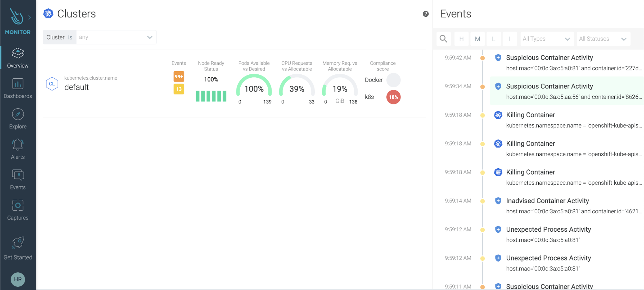Click the Kubernetes Clusters header icon
The image size is (644, 290).
click(x=48, y=14)
